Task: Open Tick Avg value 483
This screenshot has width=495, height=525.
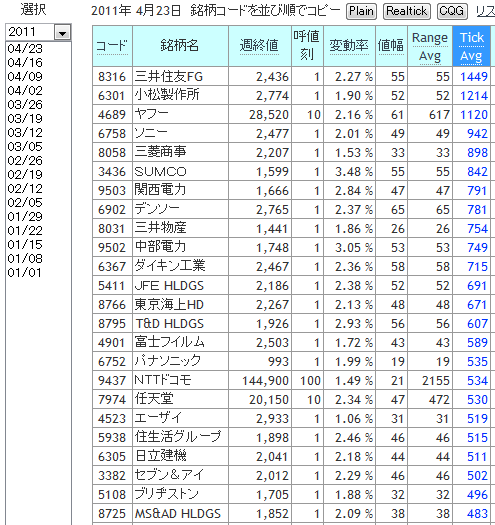Action: (477, 514)
